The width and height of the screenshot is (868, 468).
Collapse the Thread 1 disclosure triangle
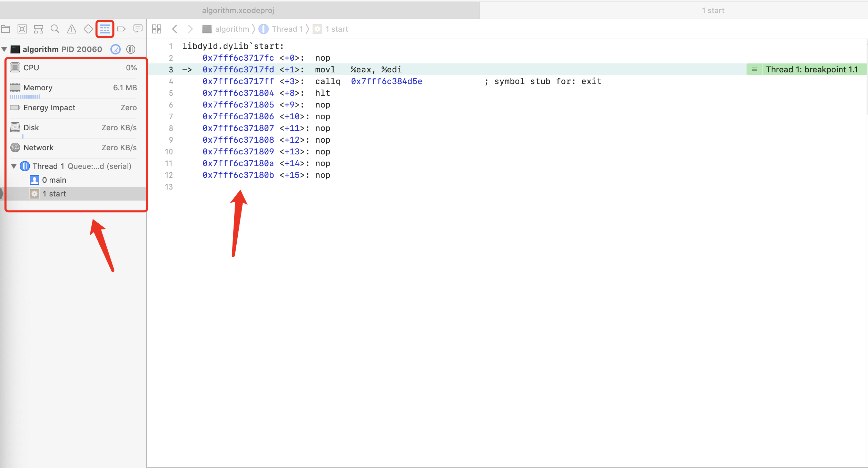tap(14, 166)
